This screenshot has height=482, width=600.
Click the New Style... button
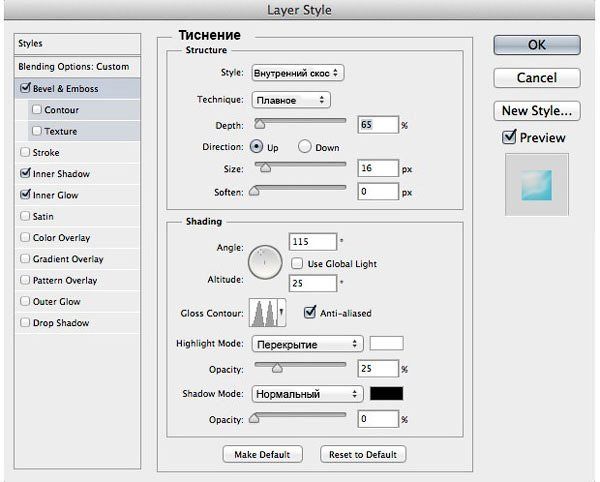click(x=537, y=110)
